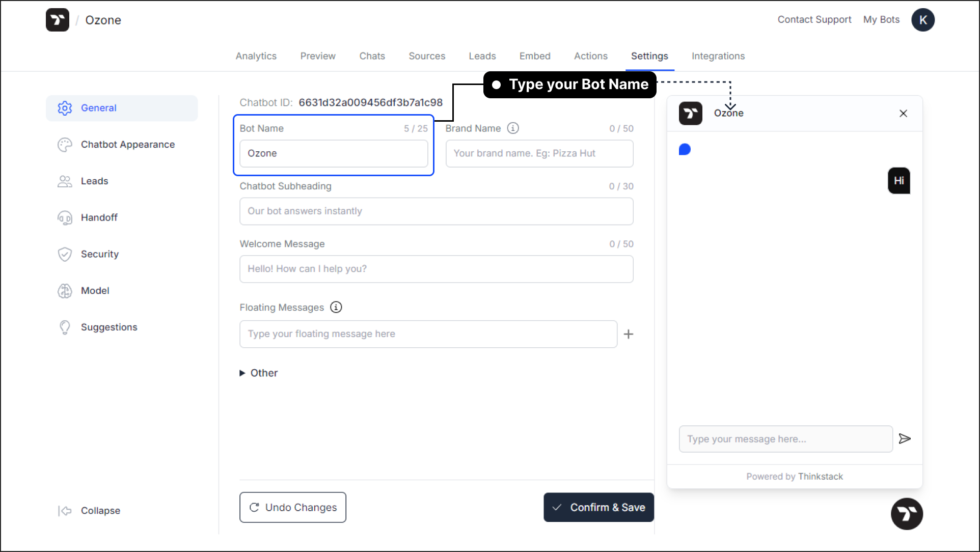Screen dimensions: 980x552
Task: Open Security settings panel
Action: (x=100, y=254)
